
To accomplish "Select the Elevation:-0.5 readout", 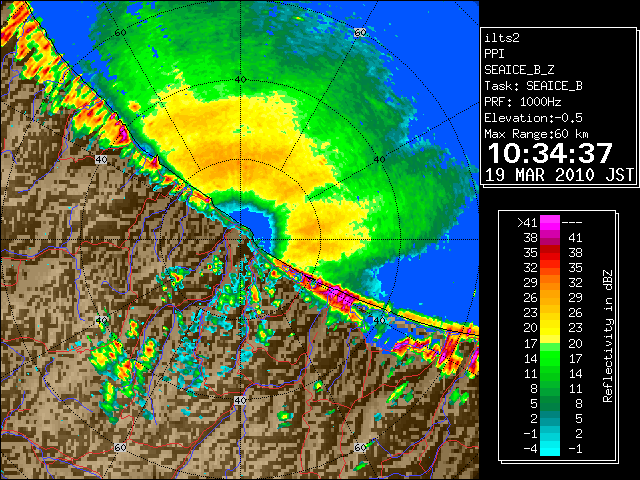I will (533, 118).
